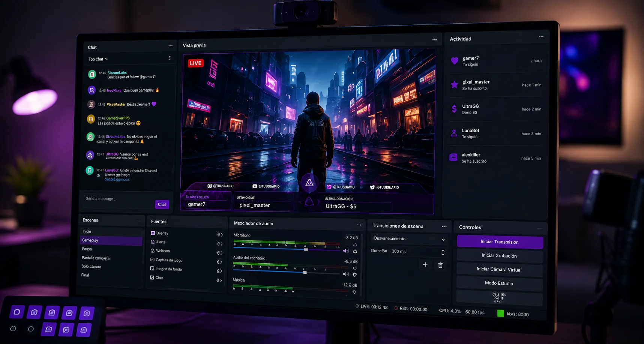This screenshot has height=344, width=644.
Task: Click the Audio del escritorio volume slider
Action: tap(286, 272)
